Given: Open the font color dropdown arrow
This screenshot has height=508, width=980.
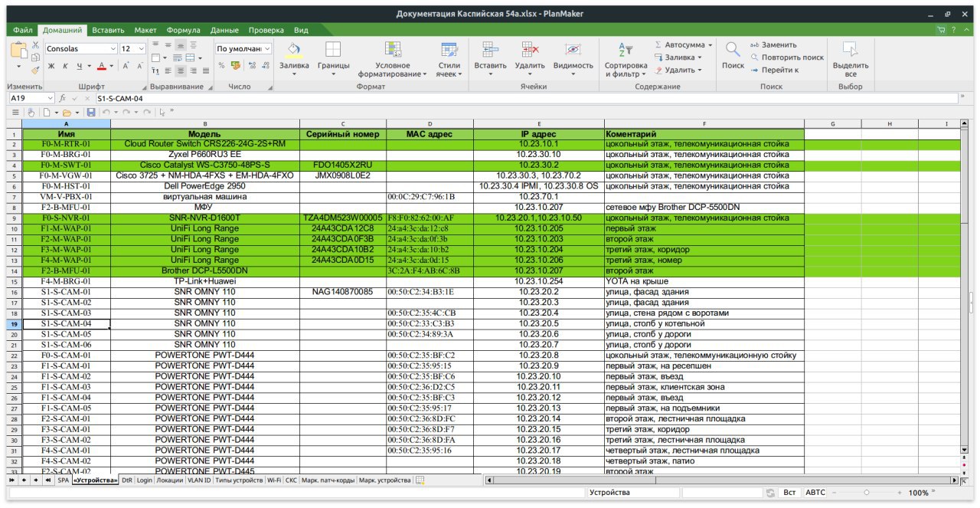Looking at the screenshot, I should 112,67.
